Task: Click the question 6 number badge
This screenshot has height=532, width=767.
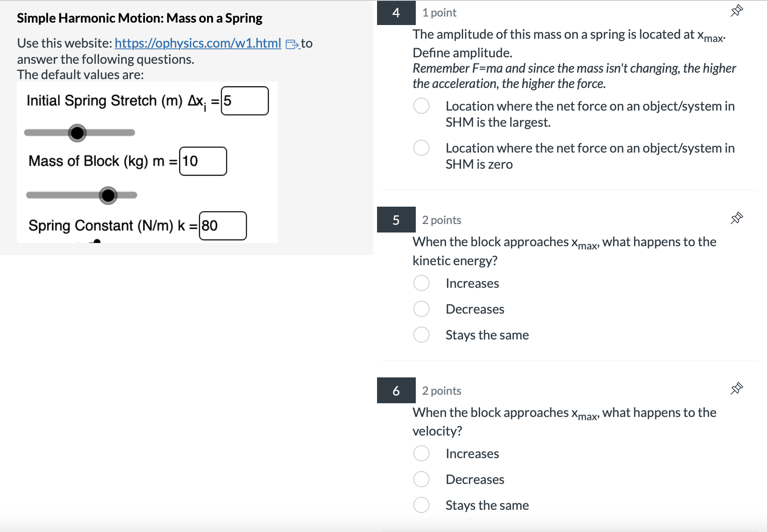Action: (x=396, y=390)
